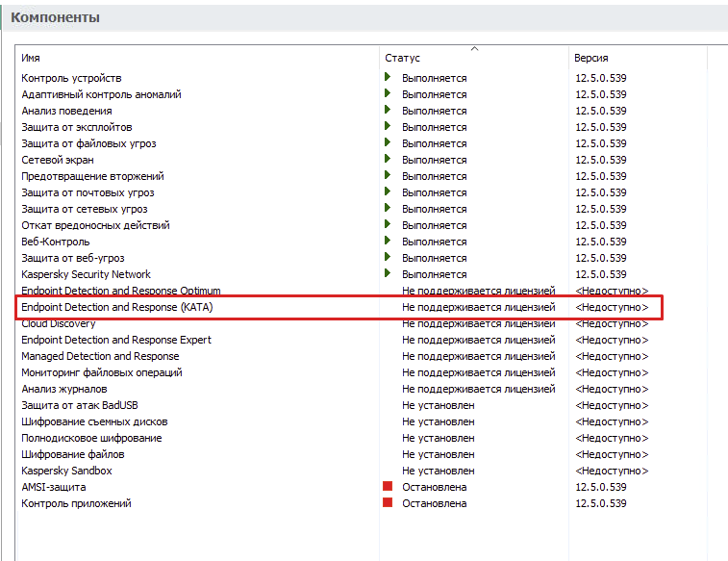Select the Полнодисковое шифрование component
728x561 pixels.
pos(91,438)
